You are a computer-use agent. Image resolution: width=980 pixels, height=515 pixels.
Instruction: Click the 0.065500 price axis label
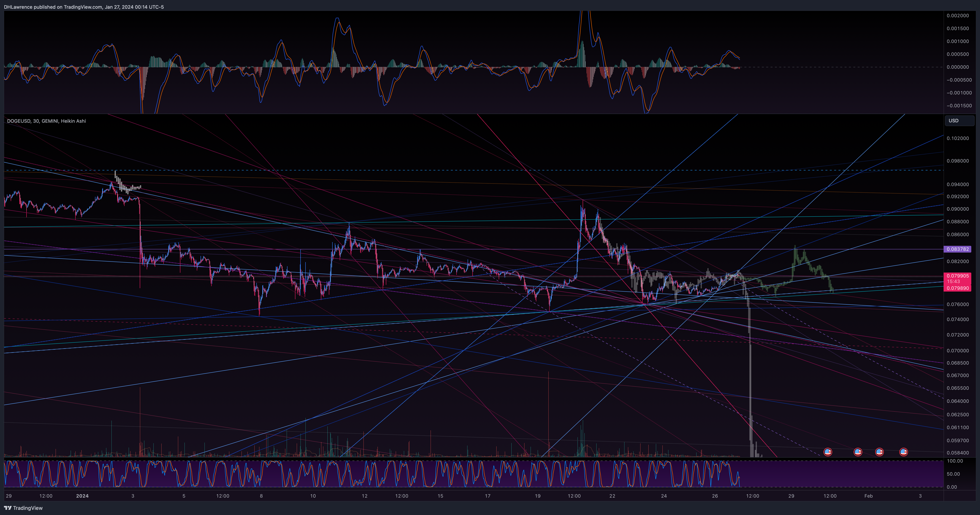(958, 388)
